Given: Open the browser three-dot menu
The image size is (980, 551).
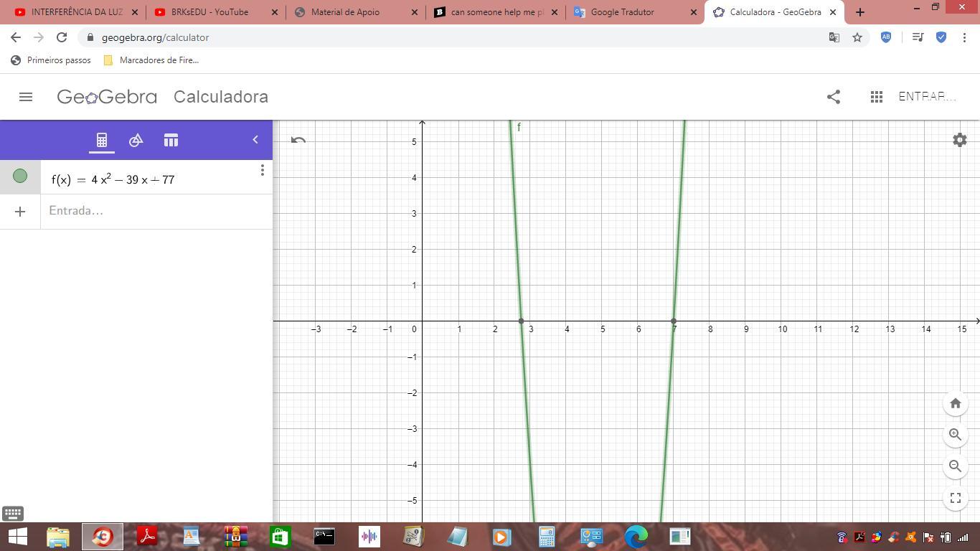Looking at the screenshot, I should coord(964,37).
